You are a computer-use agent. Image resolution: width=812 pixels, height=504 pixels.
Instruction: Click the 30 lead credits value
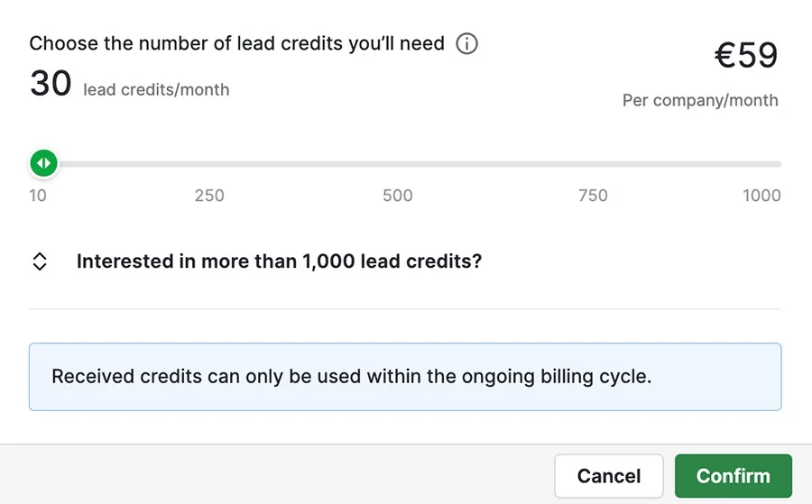pyautogui.click(x=51, y=83)
